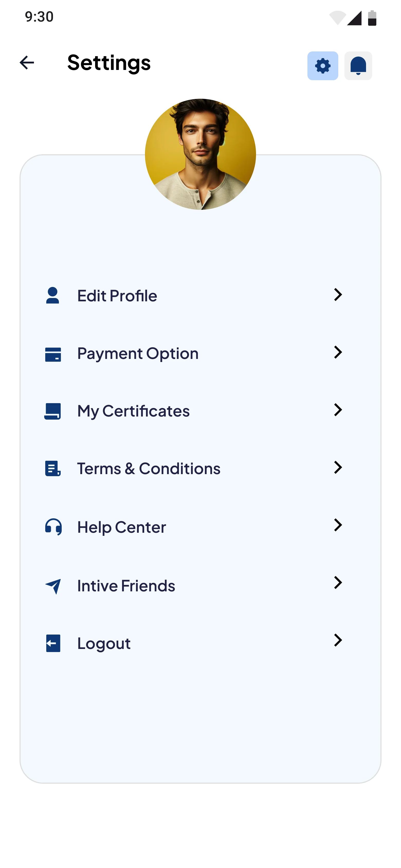Click the logout door icon
401x868 pixels.
pyautogui.click(x=53, y=643)
